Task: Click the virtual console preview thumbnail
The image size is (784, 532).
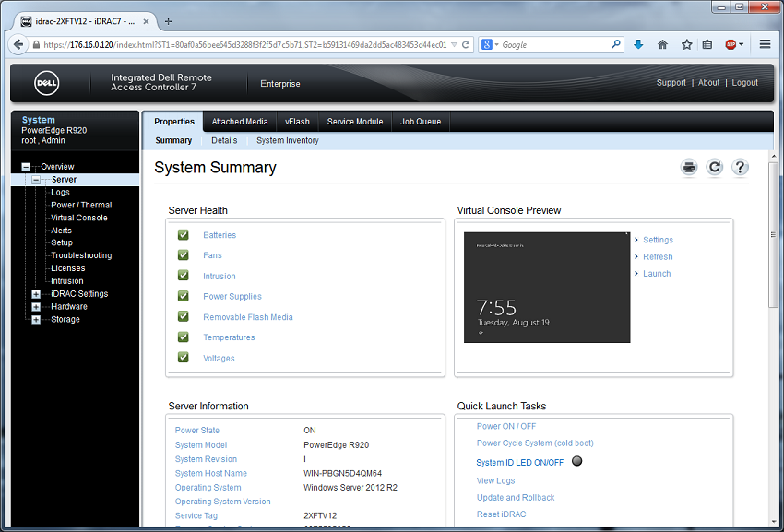Action: (547, 288)
